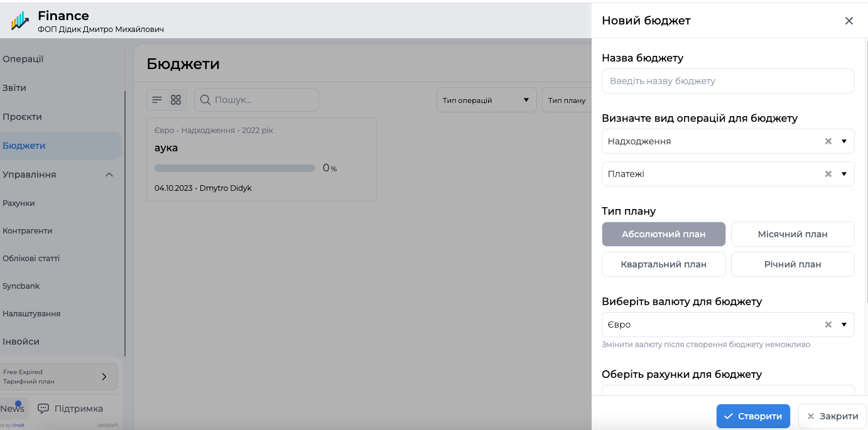Expand the Платежі dropdown arrow
Image resolution: width=868 pixels, height=430 pixels.
point(844,174)
